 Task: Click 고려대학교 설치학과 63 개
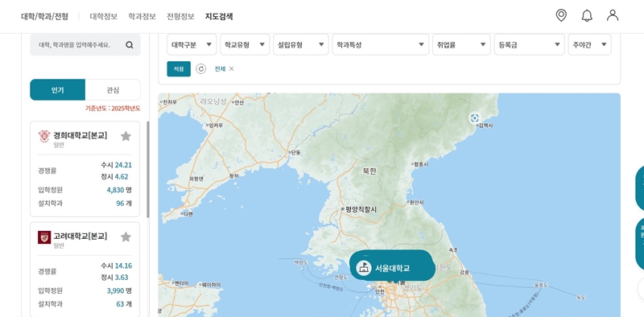[x=124, y=304]
